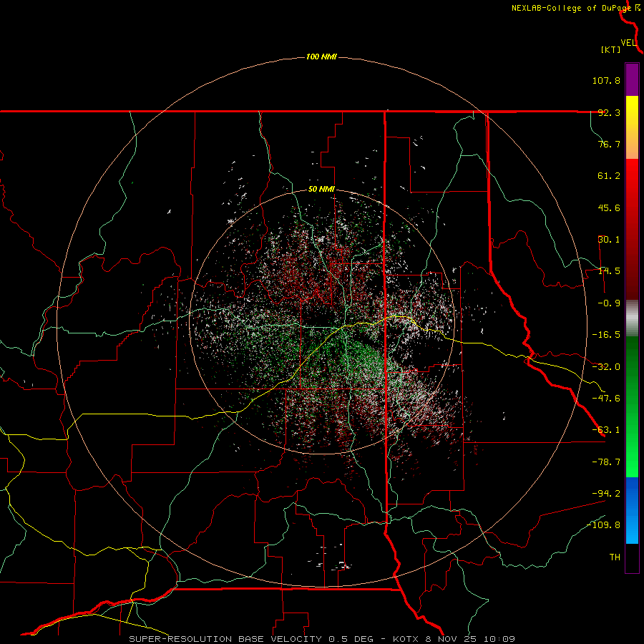Click the [KT] units label
The image size is (644, 644).
(x=611, y=49)
